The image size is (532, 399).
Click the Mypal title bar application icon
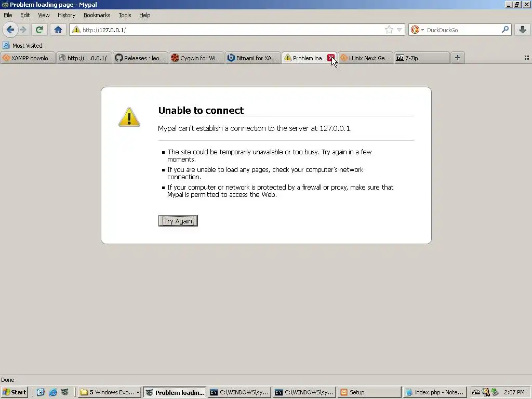coord(5,5)
